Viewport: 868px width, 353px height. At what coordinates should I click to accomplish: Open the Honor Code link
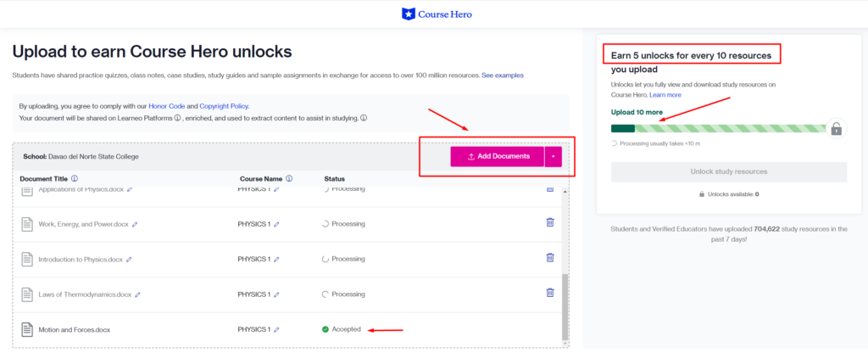[x=167, y=106]
